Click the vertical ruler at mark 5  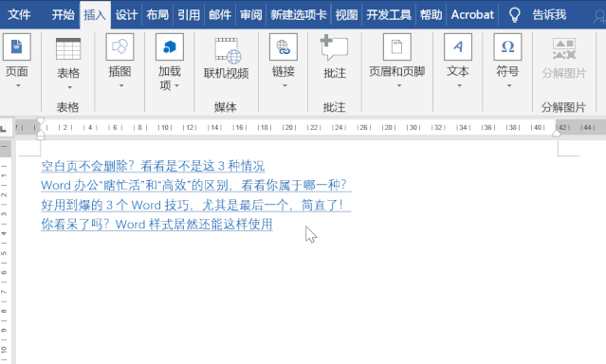[4, 253]
